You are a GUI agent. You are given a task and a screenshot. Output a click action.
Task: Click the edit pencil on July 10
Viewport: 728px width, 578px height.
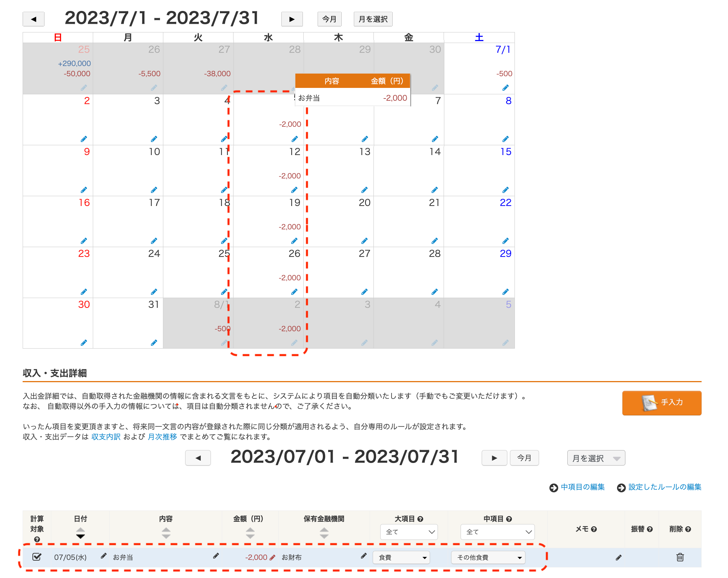tap(154, 190)
